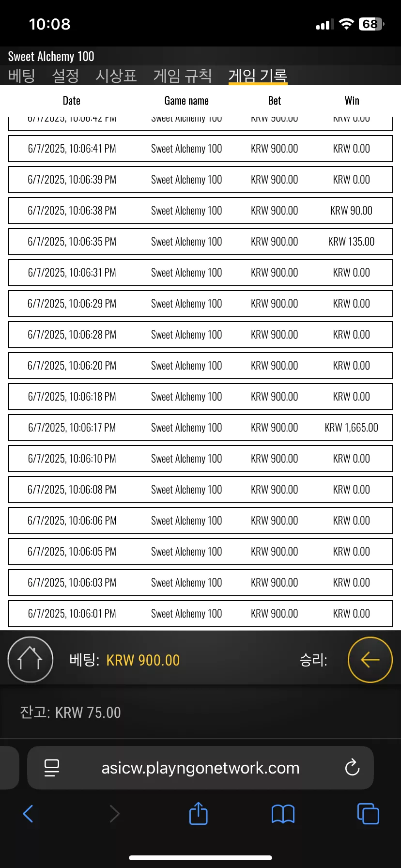This screenshot has width=401, height=868.
Task: Tap the home icon in game footer
Action: [30, 659]
